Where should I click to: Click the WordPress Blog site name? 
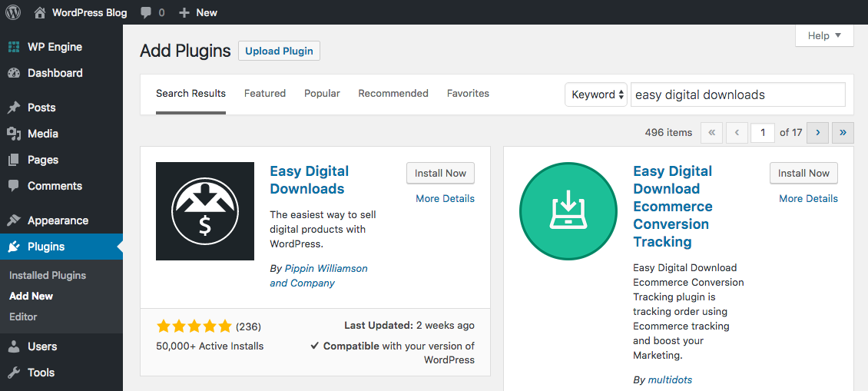(x=89, y=13)
